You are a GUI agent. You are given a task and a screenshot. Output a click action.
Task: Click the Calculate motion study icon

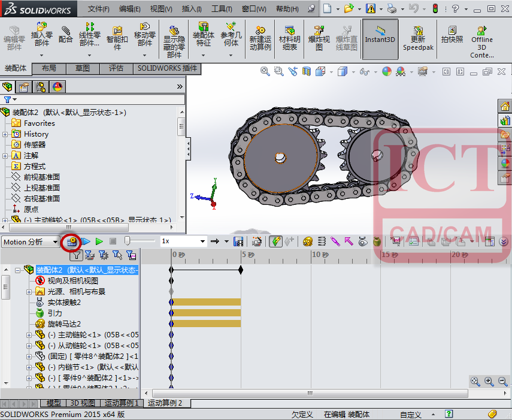(x=71, y=241)
